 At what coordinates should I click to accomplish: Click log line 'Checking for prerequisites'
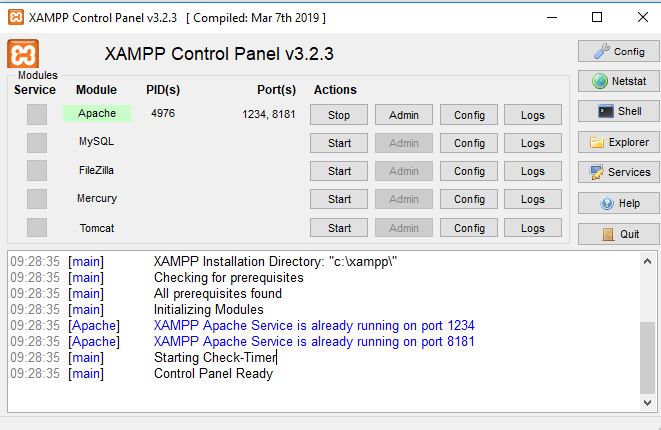[228, 277]
